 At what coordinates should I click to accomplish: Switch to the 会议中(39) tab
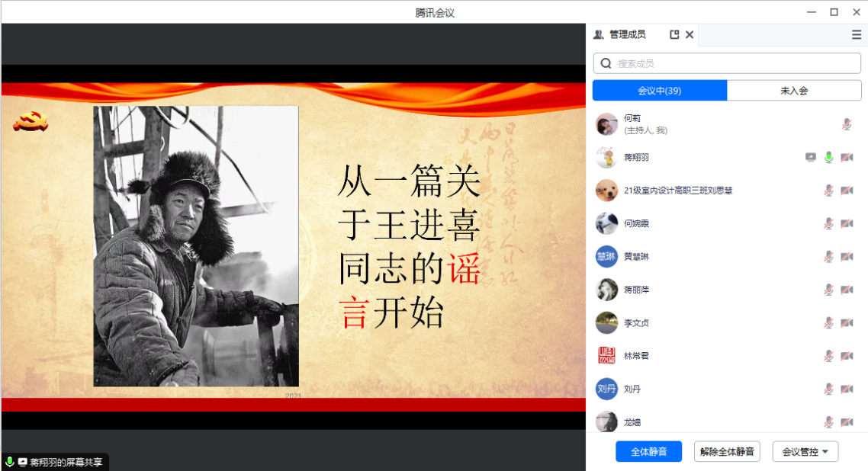point(660,91)
